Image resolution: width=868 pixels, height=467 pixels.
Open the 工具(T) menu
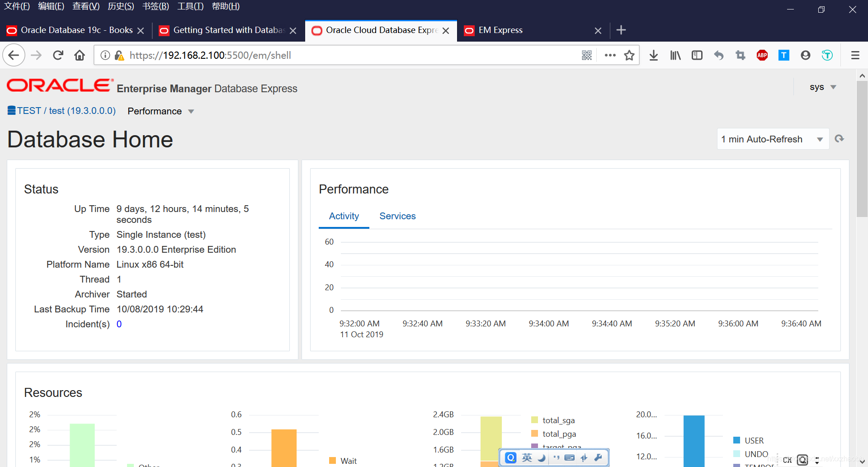click(190, 6)
